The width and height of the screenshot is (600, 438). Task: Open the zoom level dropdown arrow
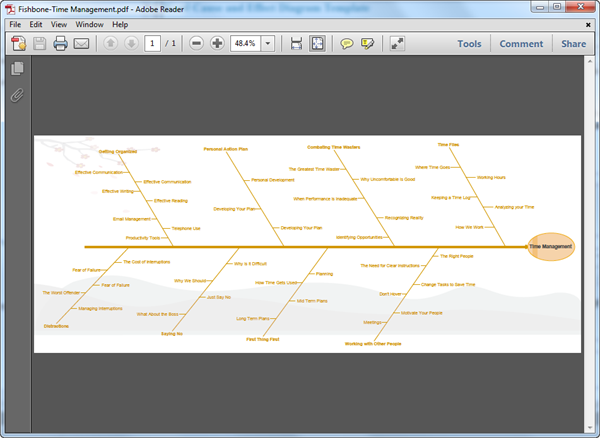268,43
